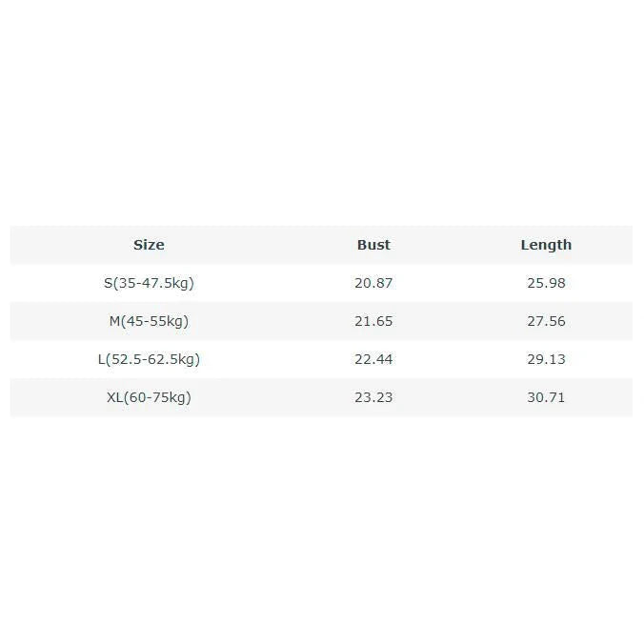
Task: Click the length value 30.71
Action: point(546,397)
